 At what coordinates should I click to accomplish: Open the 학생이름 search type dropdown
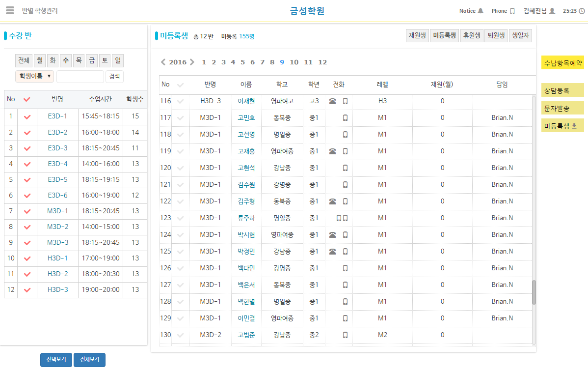[34, 76]
